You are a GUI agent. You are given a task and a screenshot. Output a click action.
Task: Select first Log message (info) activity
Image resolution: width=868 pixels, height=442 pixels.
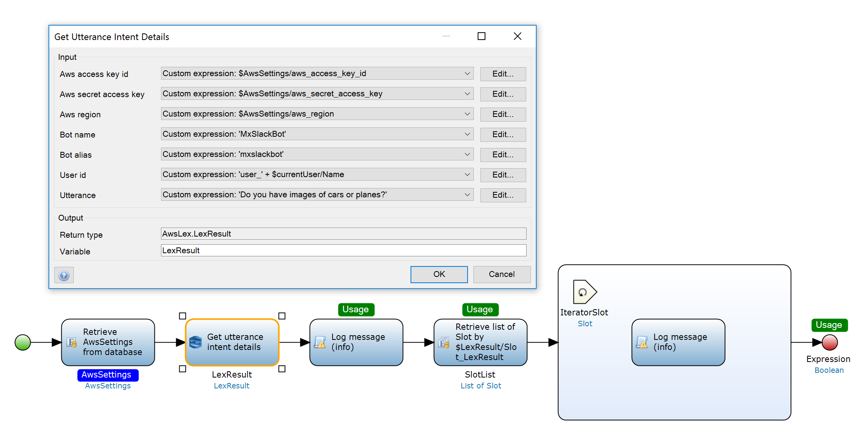click(x=356, y=342)
